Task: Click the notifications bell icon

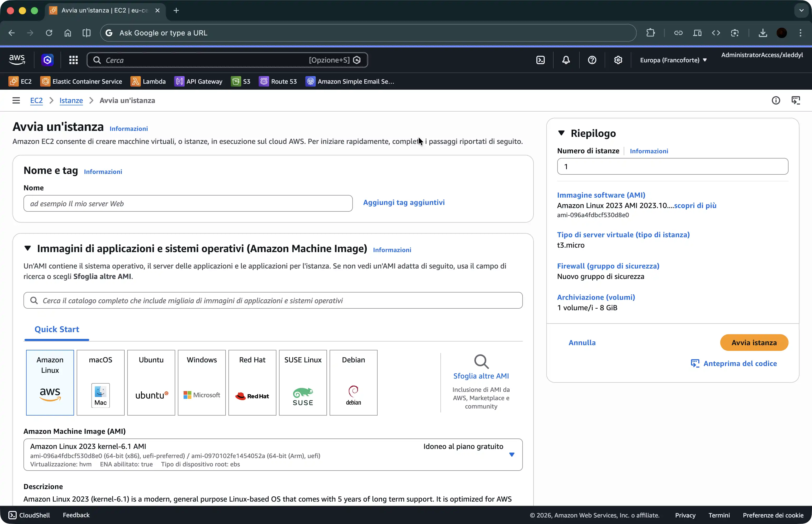Action: click(566, 60)
